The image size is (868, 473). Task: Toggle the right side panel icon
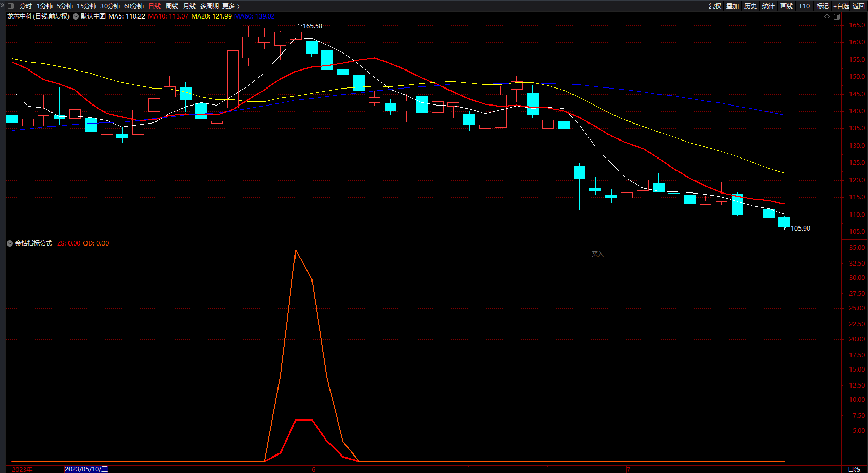coord(837,16)
